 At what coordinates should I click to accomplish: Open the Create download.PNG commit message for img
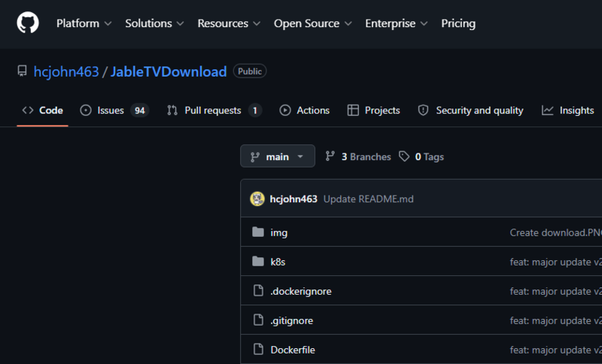coord(555,233)
